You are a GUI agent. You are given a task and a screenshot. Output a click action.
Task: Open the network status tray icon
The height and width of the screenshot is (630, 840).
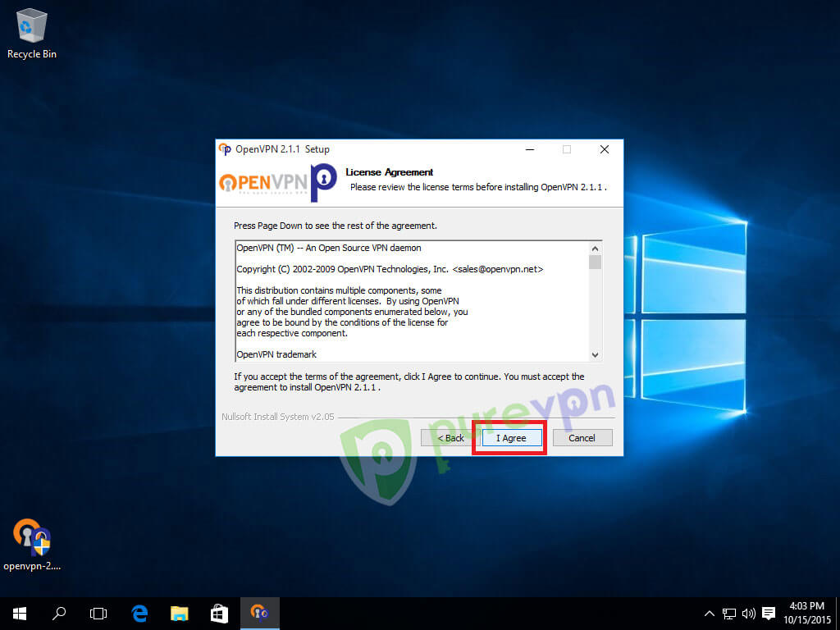coord(728,614)
